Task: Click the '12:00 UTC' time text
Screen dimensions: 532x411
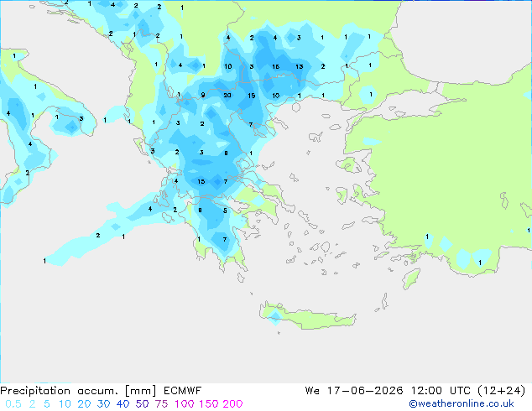Action: 441,391
